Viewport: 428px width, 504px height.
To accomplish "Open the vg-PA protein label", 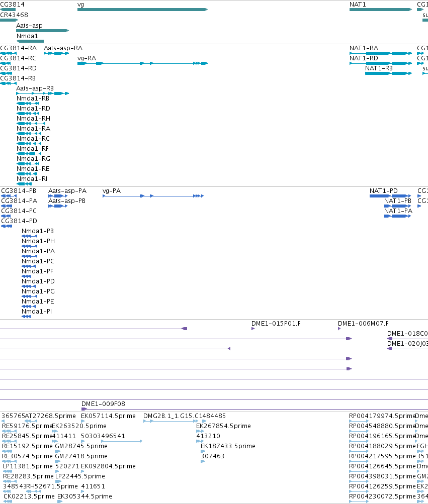I will click(112, 190).
